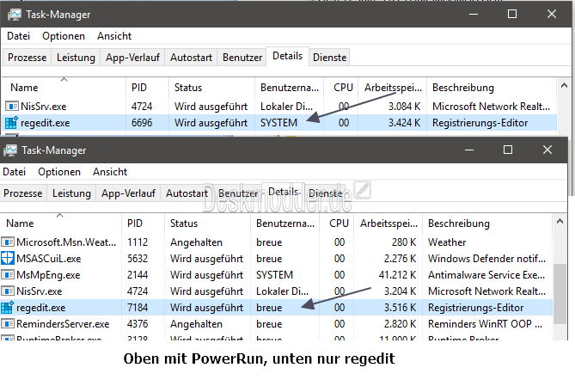Minimize the upper Task-Manager window
This screenshot has height=392, width=575.
tap(474, 15)
